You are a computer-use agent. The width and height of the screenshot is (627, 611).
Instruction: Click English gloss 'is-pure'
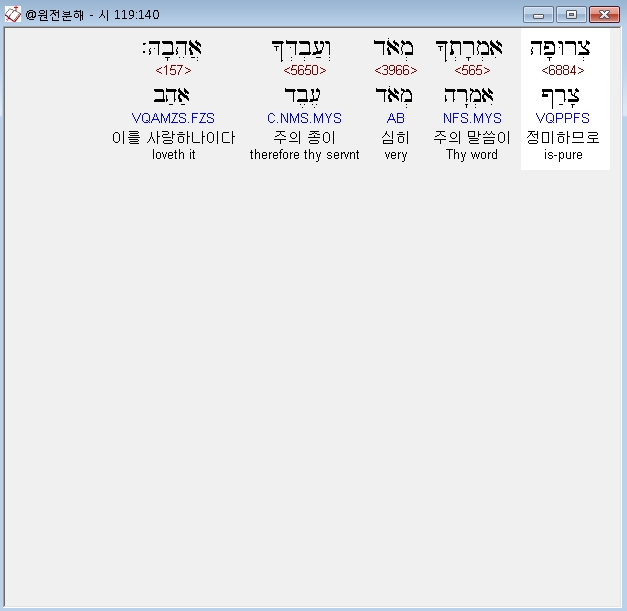pos(563,154)
